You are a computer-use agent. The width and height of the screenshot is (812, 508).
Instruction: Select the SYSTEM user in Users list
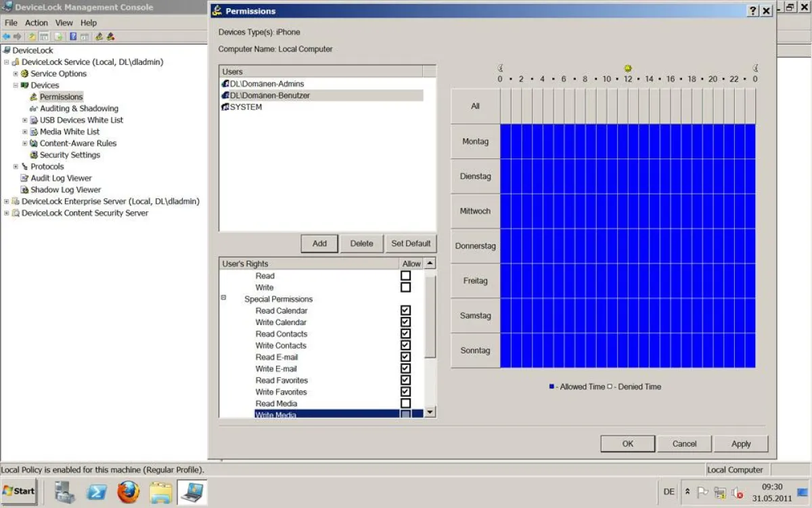246,107
